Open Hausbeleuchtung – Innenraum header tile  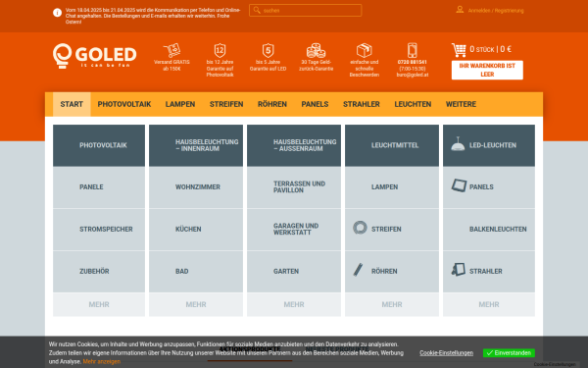click(x=196, y=145)
